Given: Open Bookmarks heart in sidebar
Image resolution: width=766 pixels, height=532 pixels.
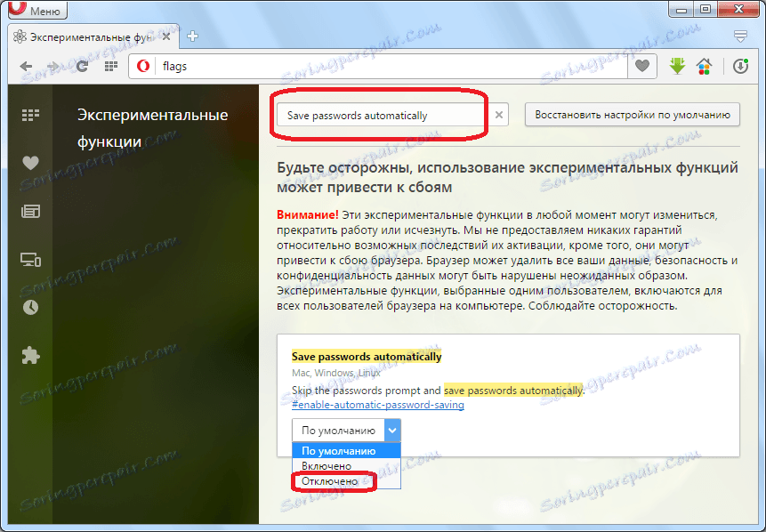Looking at the screenshot, I should 30,163.
